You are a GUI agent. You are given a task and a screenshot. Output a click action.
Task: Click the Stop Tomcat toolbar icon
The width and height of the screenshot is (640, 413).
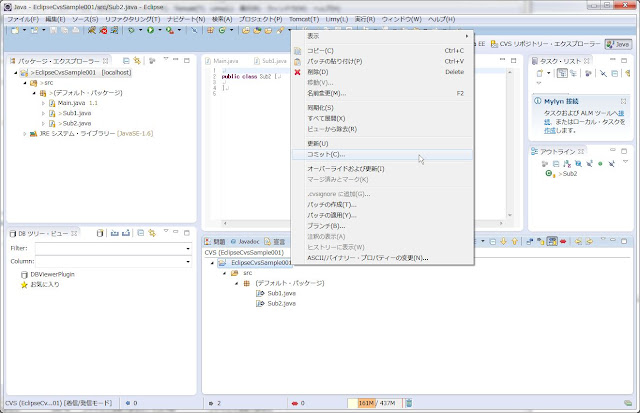(103, 30)
